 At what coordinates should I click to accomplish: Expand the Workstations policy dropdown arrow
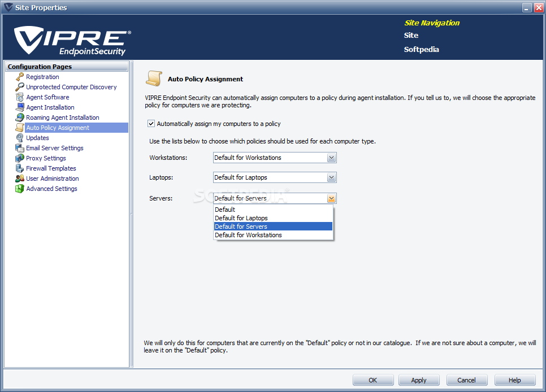[331, 158]
